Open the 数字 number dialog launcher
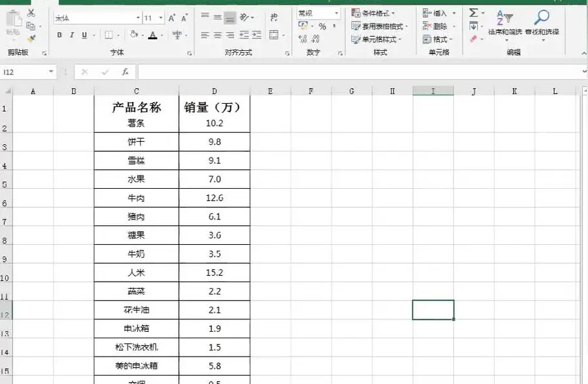Viewport: 588px width, 384px height. pyautogui.click(x=340, y=54)
